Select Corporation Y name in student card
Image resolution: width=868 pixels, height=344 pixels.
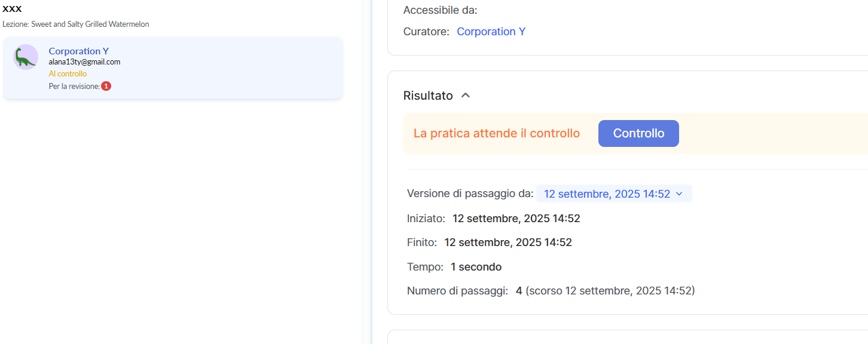pos(78,51)
